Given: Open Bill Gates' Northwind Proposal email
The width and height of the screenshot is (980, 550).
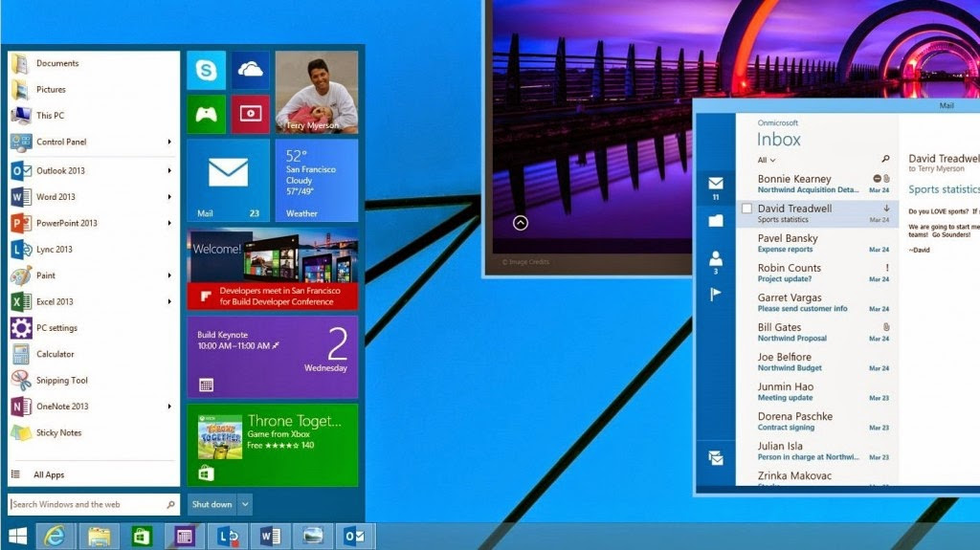Looking at the screenshot, I should (x=817, y=332).
